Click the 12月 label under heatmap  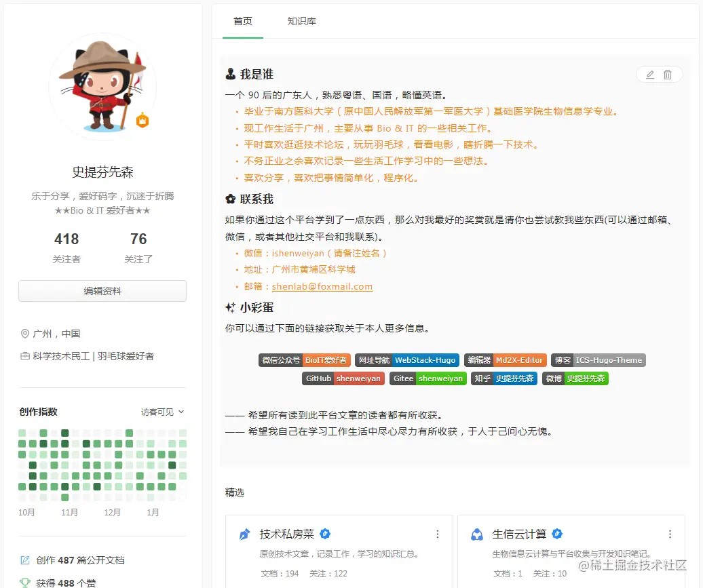[112, 512]
